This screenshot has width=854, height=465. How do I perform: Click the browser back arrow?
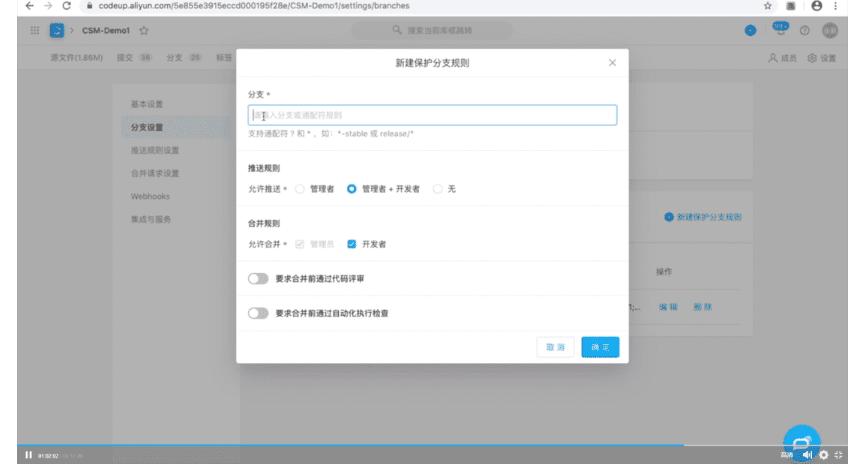pyautogui.click(x=29, y=5)
